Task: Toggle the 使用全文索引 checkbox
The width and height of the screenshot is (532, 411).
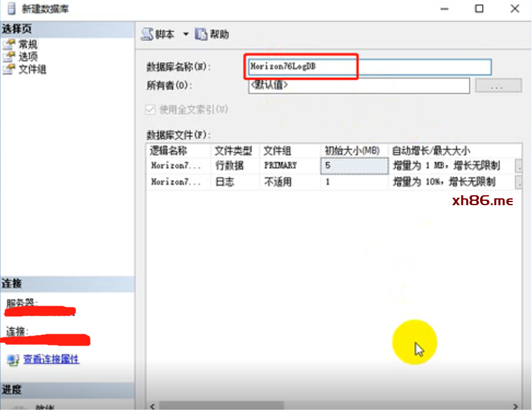Action: pyautogui.click(x=150, y=109)
